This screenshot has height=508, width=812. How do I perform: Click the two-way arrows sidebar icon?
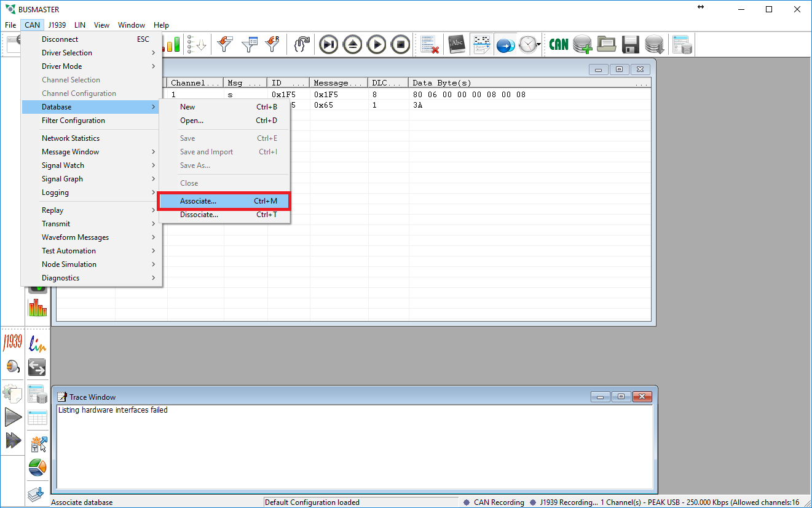point(37,367)
